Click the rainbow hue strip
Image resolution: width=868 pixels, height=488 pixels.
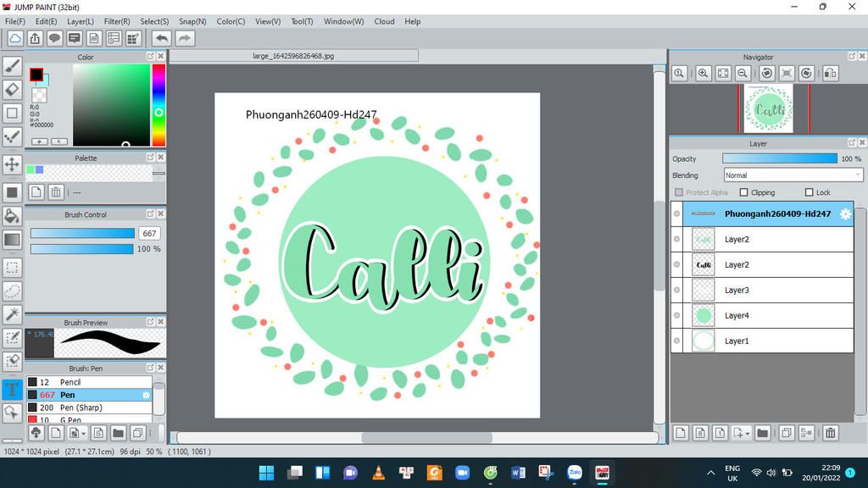[159, 105]
